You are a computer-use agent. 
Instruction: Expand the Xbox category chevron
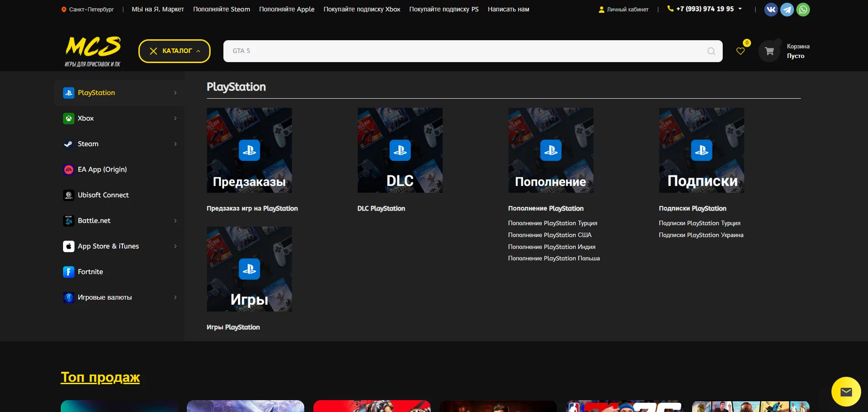(175, 118)
